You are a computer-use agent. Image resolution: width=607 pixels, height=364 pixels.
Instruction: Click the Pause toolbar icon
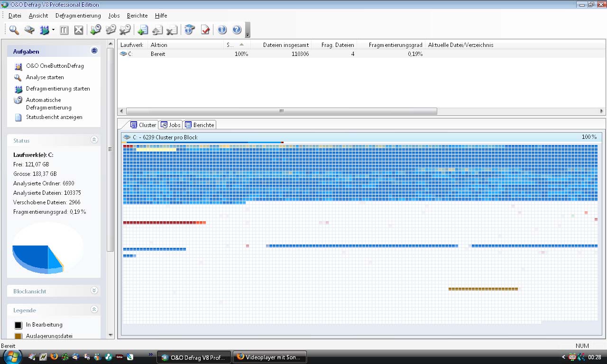click(x=64, y=30)
